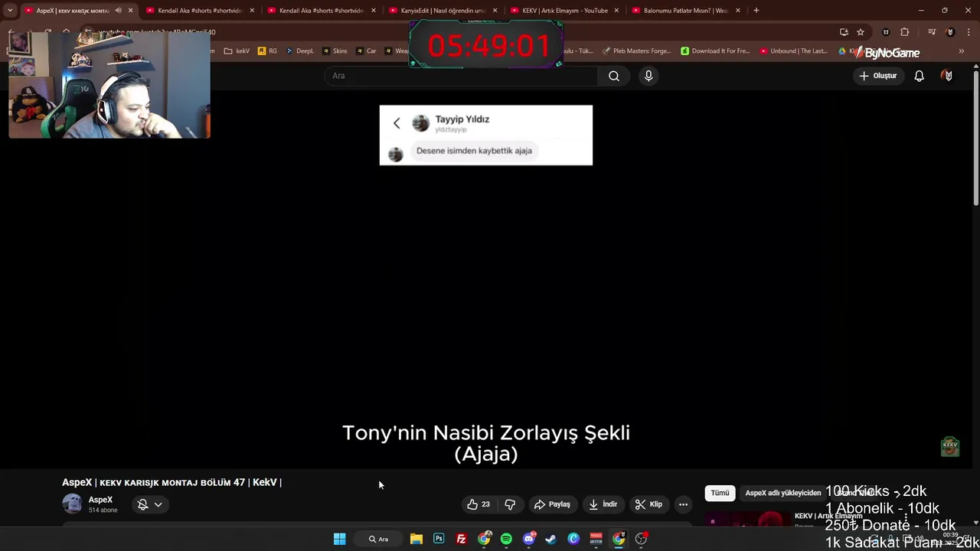Click the Klip clip button
The image size is (980, 551).
click(x=648, y=504)
